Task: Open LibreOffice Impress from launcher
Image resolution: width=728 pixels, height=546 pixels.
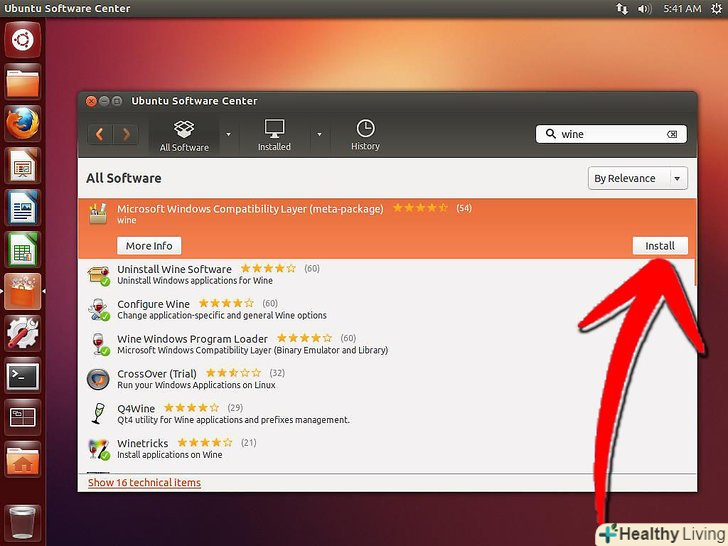Action: (22, 166)
